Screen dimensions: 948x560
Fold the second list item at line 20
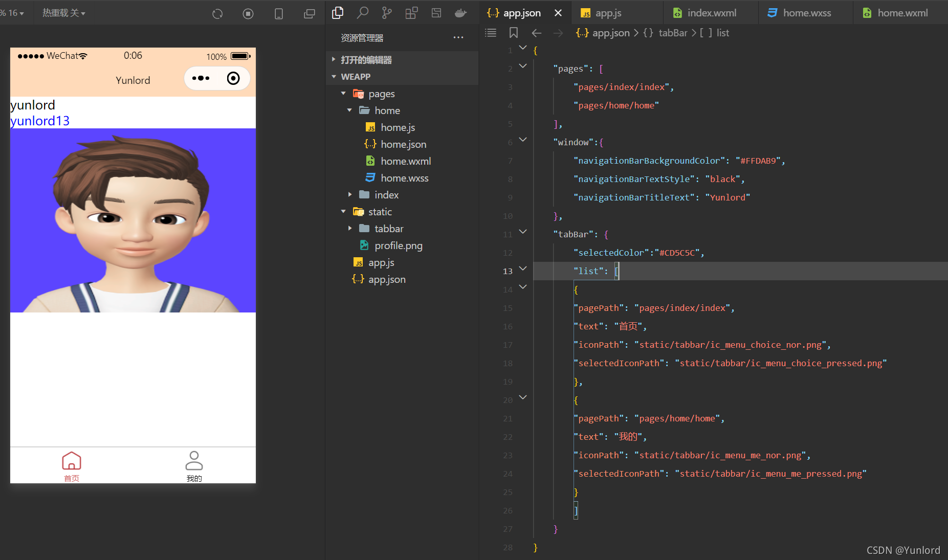tap(523, 397)
